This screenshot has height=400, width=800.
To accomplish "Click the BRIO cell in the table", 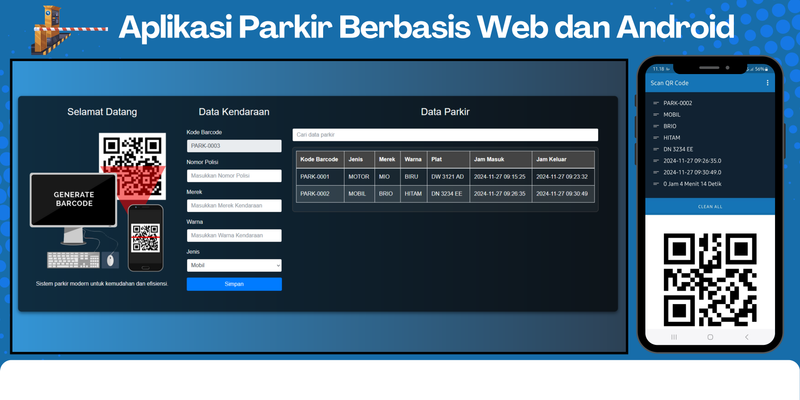I will point(387,194).
